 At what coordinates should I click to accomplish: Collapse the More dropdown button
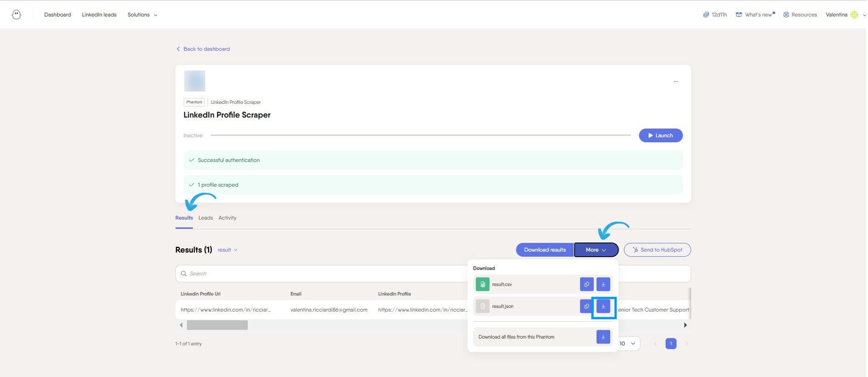click(596, 250)
